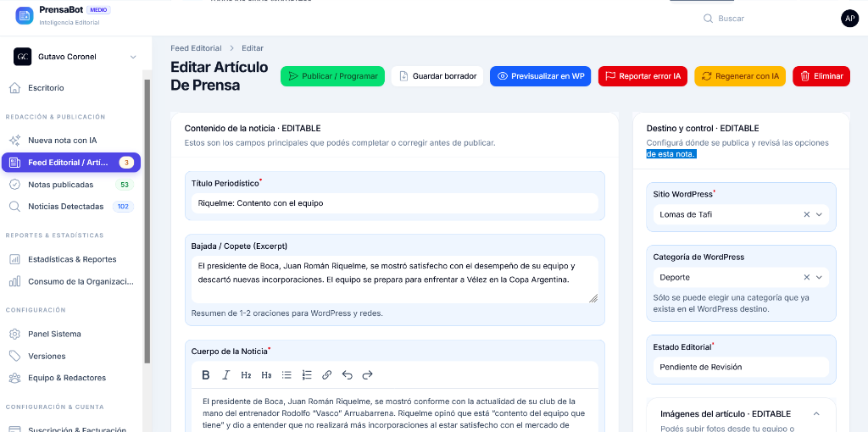868x432 pixels.
Task: Click Regenerar con IA button
Action: pyautogui.click(x=740, y=76)
